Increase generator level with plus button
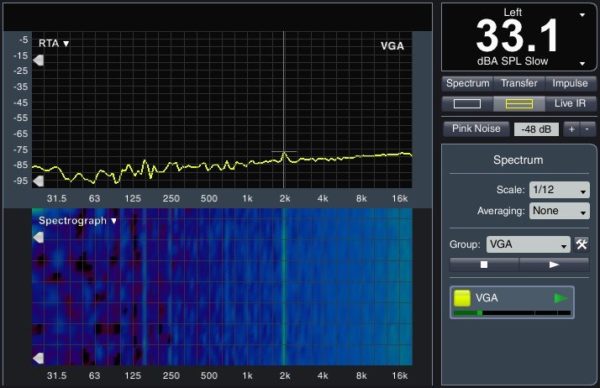600x388 pixels. pos(571,129)
